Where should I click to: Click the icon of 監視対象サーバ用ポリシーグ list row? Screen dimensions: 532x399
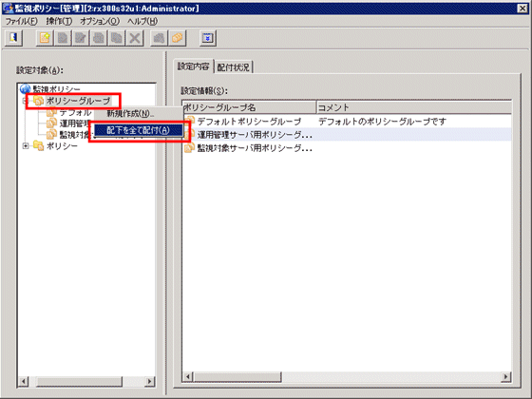click(189, 148)
